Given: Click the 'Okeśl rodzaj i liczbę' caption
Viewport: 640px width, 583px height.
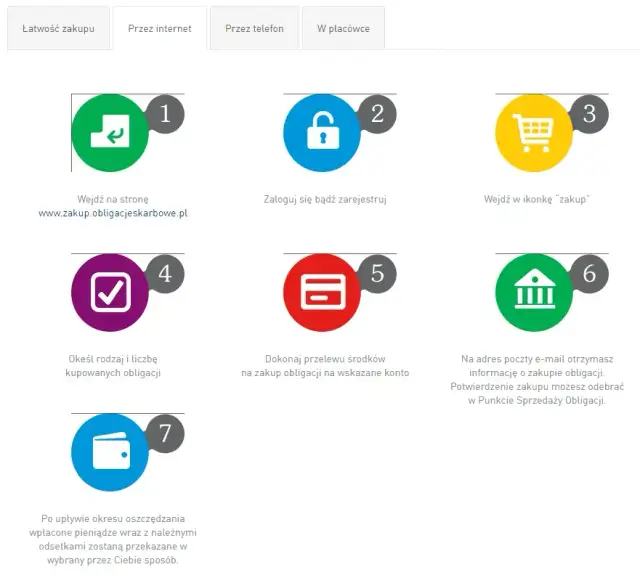Looking at the screenshot, I should (112, 359).
